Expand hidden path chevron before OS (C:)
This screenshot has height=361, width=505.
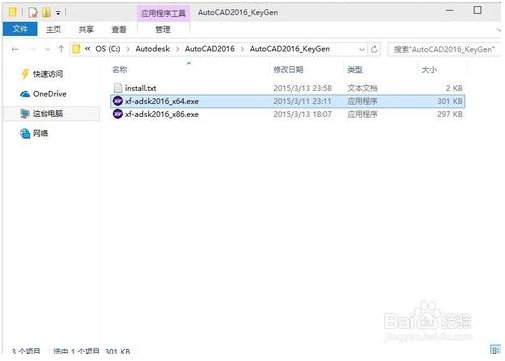click(x=87, y=49)
